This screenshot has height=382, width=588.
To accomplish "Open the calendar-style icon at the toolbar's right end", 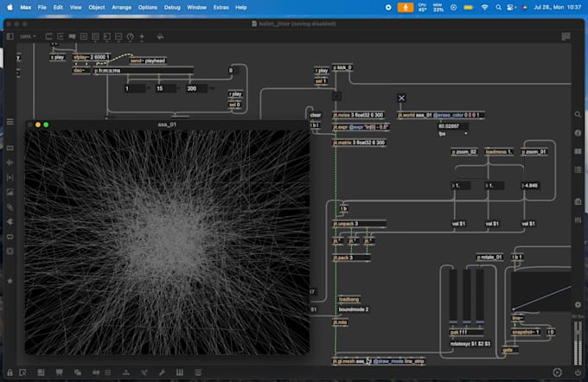I will tap(566, 36).
